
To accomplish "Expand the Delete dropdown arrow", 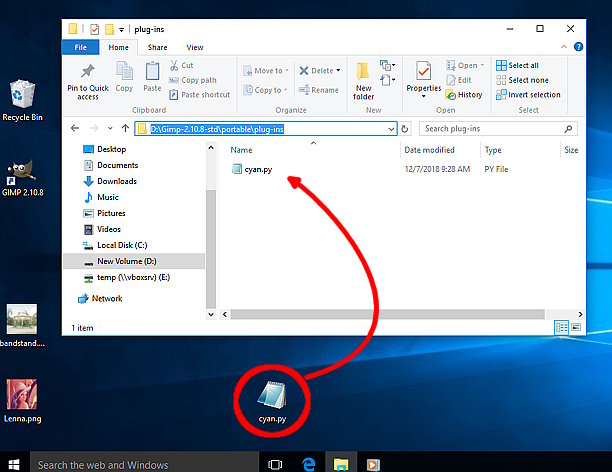I will coord(339,71).
